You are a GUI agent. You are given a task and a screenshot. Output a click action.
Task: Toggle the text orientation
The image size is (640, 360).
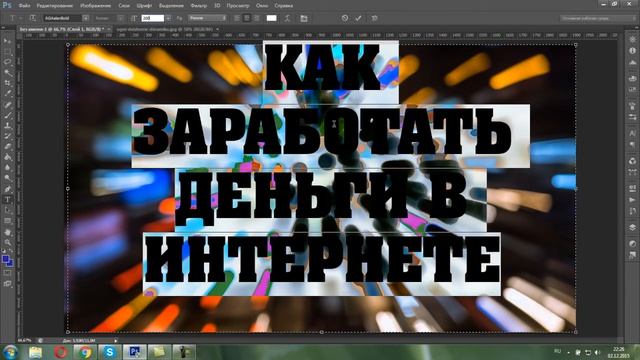[33, 18]
